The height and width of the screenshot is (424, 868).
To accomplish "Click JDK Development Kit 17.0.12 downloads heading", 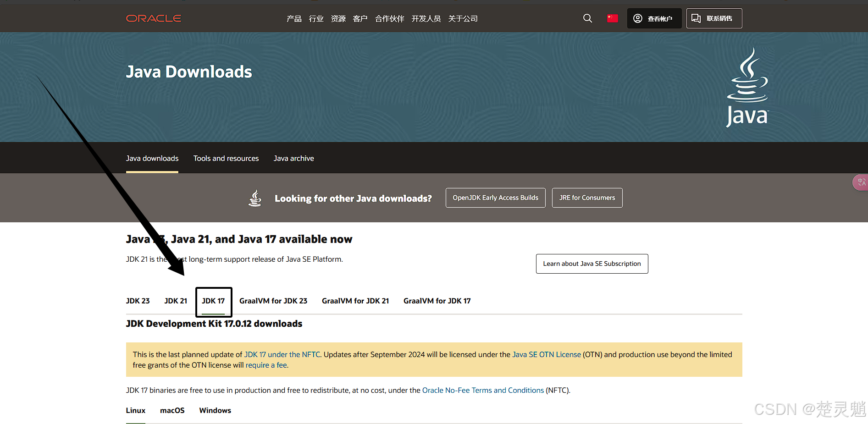I will point(214,324).
